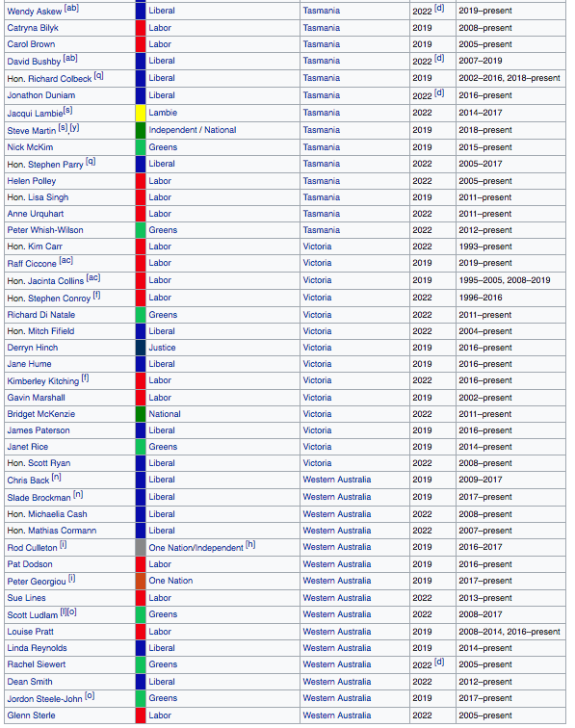Viewport: 575px width, 728px height.
Task: Open Nick McKim's page
Action: coord(30,147)
